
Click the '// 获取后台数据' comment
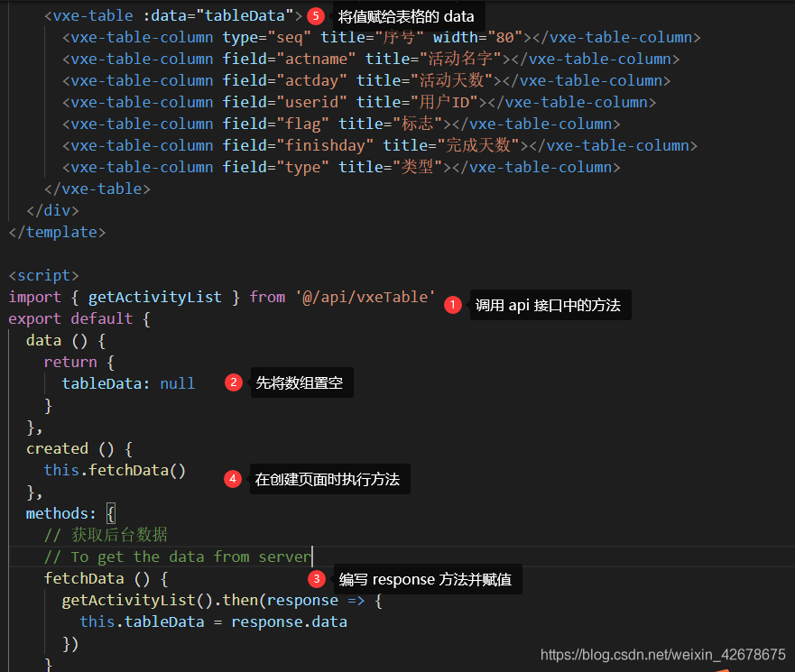pyautogui.click(x=106, y=535)
